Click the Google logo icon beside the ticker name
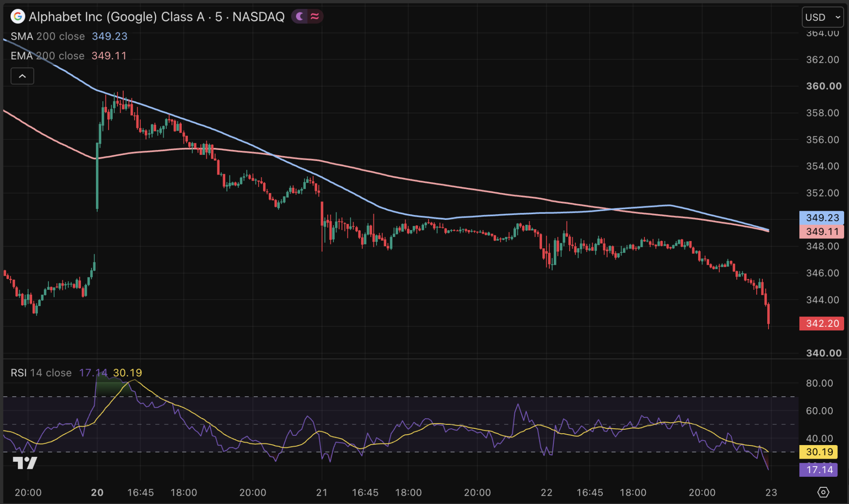 click(18, 17)
